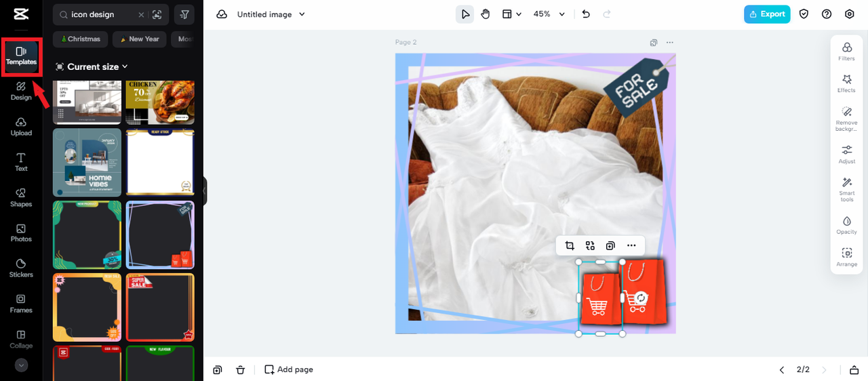Choose the Super Sale red frame template
This screenshot has width=868, height=381.
(160, 307)
